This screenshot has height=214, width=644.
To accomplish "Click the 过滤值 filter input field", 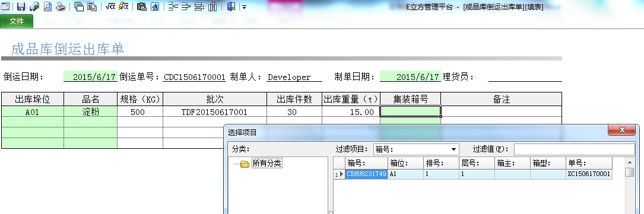I will (x=574, y=149).
